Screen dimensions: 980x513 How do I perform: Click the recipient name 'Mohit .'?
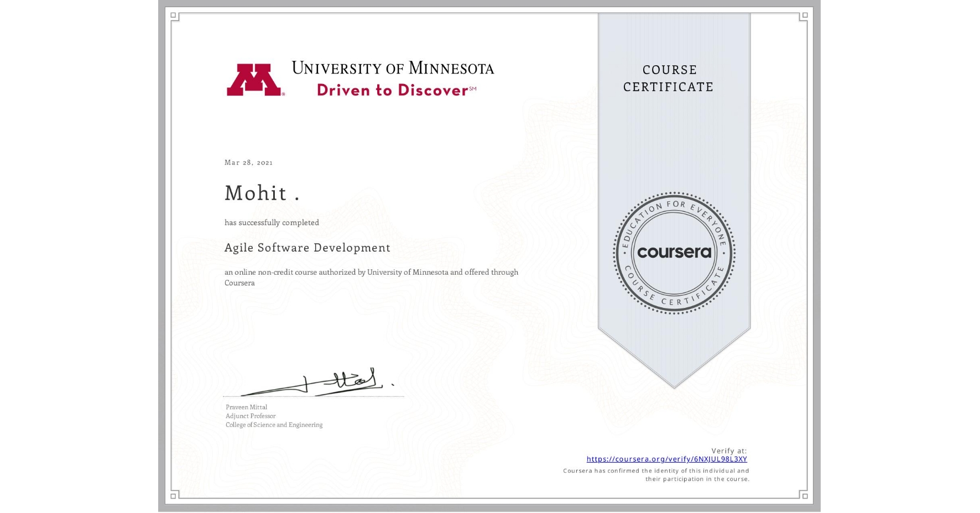262,193
